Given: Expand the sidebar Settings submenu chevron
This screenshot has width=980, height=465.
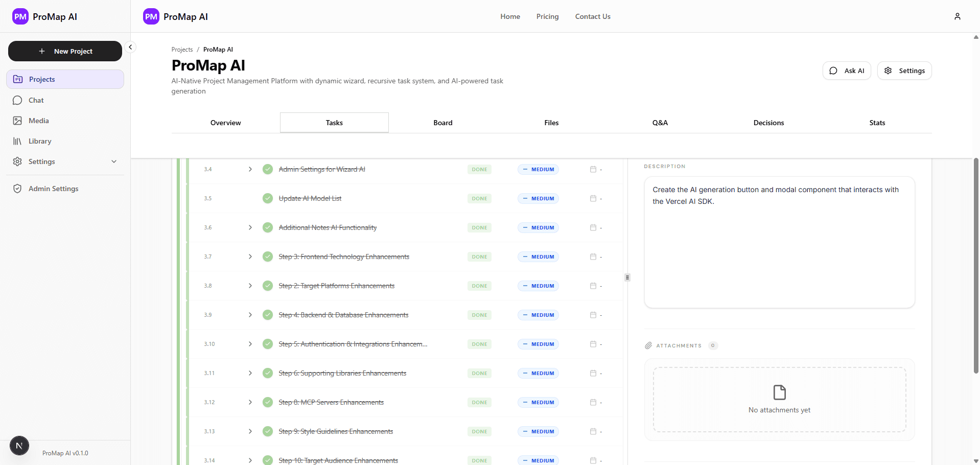Looking at the screenshot, I should coord(114,161).
